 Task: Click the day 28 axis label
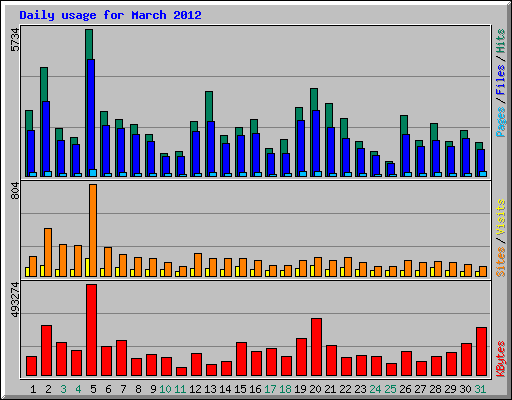[435, 389]
